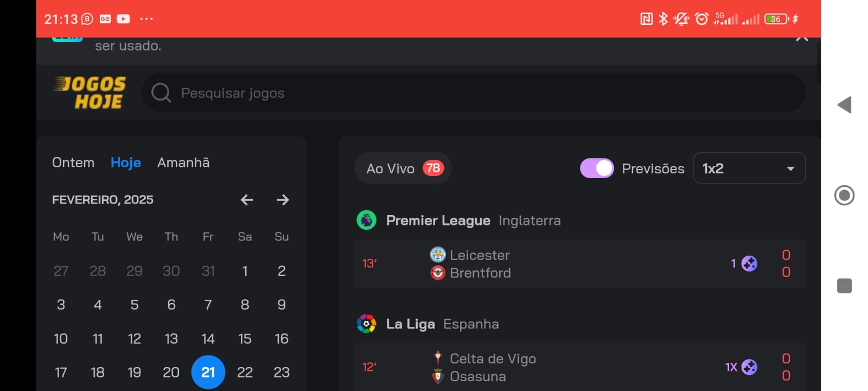Close the top notification banner
Screen dimensions: 868x391
pos(802,39)
